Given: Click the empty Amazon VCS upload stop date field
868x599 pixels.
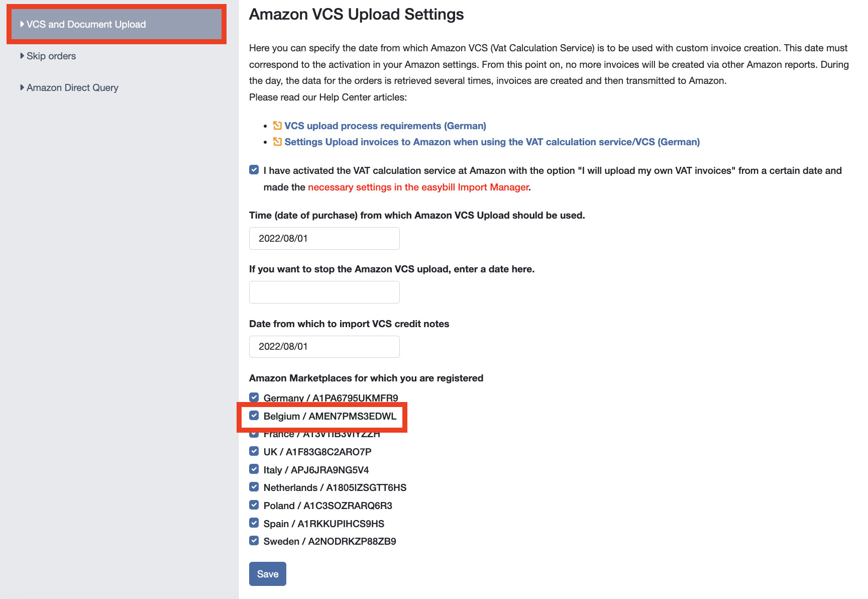Looking at the screenshot, I should tap(324, 292).
